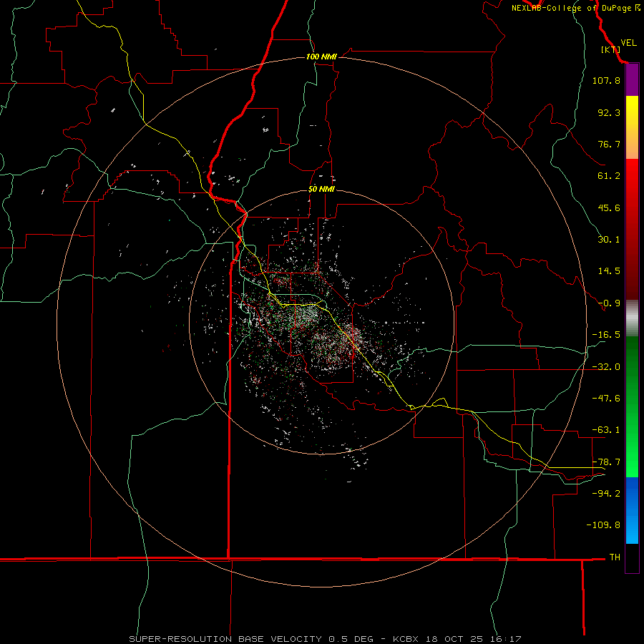Click the NEXLAB-College of DuPage credit text
644x644 pixels.
[571, 8]
